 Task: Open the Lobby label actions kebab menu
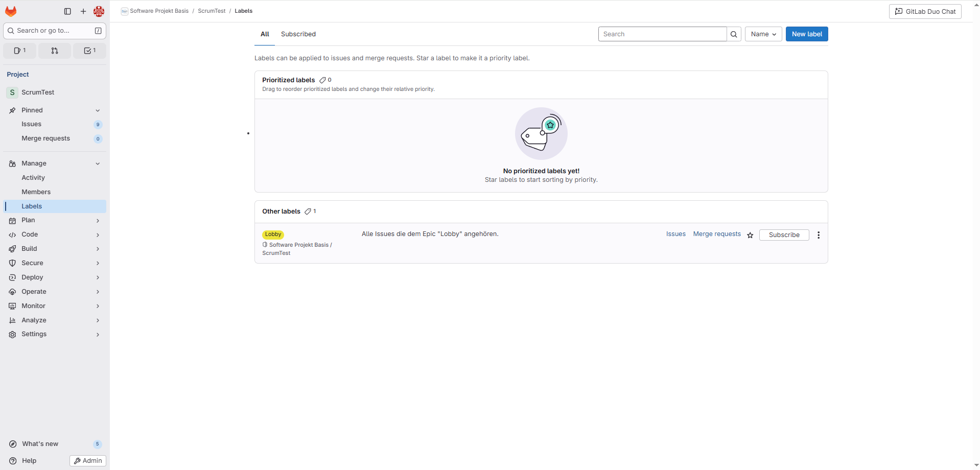point(818,235)
